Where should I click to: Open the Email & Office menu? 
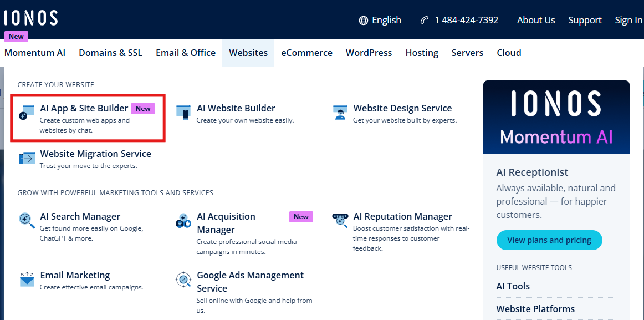point(186,53)
